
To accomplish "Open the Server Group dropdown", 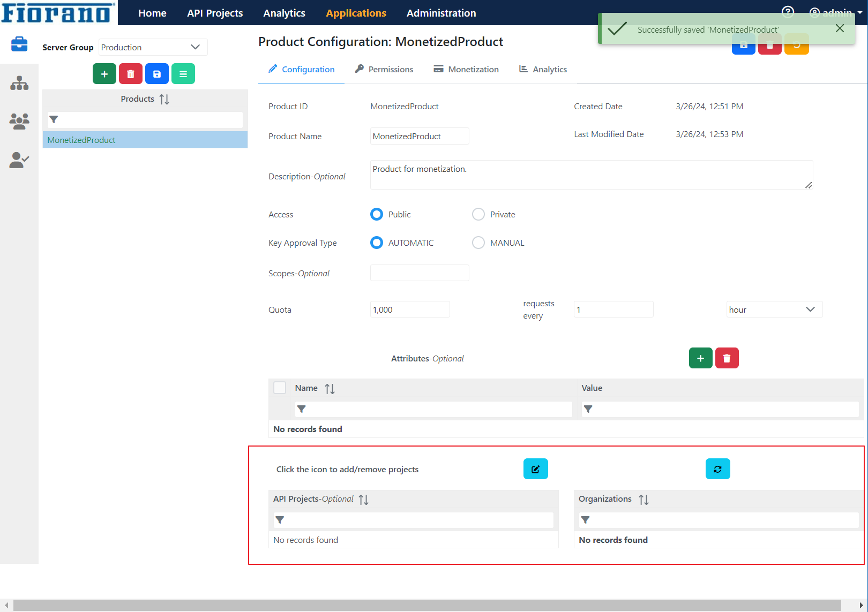I will point(153,47).
